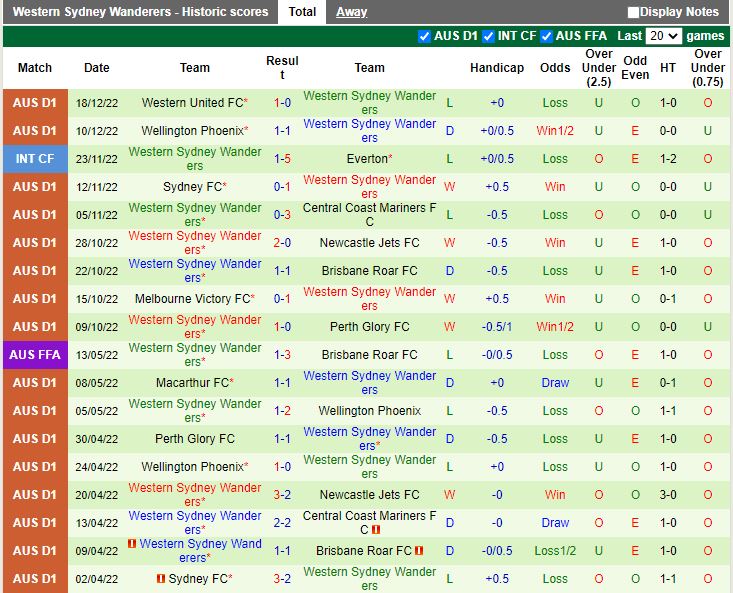Click the 0-3 result on 05/11/22
Image resolution: width=733 pixels, height=593 pixels.
tap(282, 215)
